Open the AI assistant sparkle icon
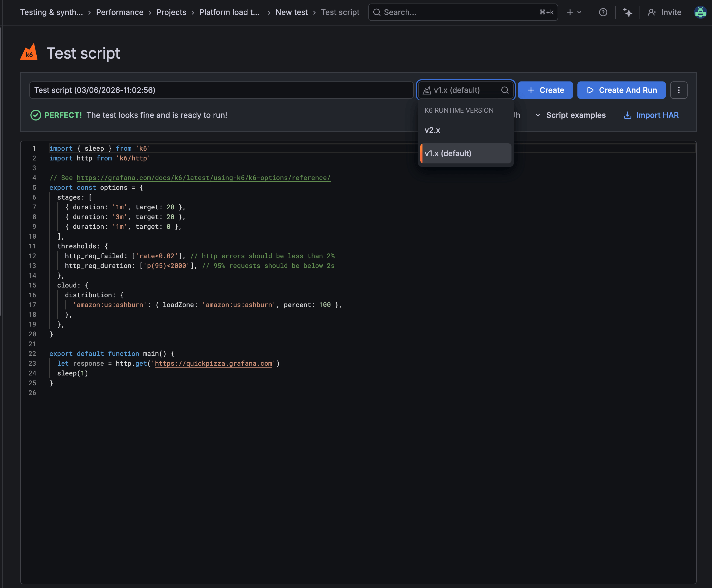This screenshot has width=712, height=588. pos(628,12)
